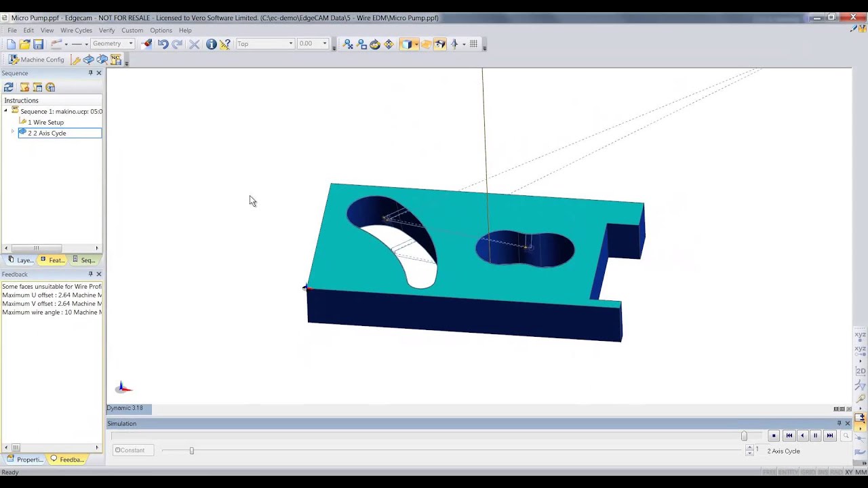868x488 pixels.
Task: Switch to the Feedback tab
Action: (x=67, y=460)
